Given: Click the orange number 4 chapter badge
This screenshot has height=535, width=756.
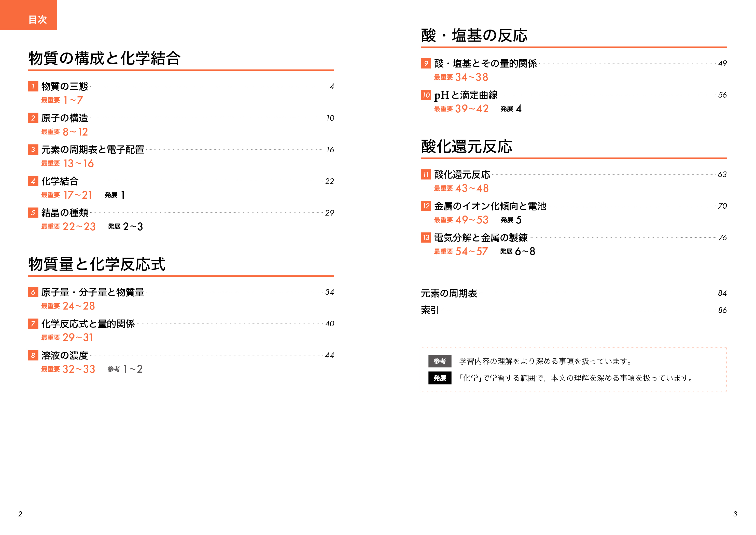Looking at the screenshot, I should click(33, 181).
